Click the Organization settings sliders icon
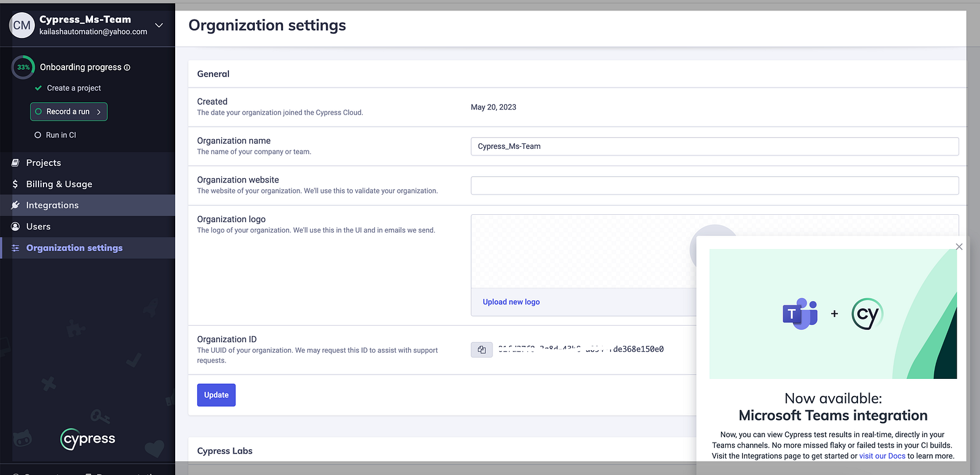This screenshot has height=475, width=980. click(x=15, y=248)
